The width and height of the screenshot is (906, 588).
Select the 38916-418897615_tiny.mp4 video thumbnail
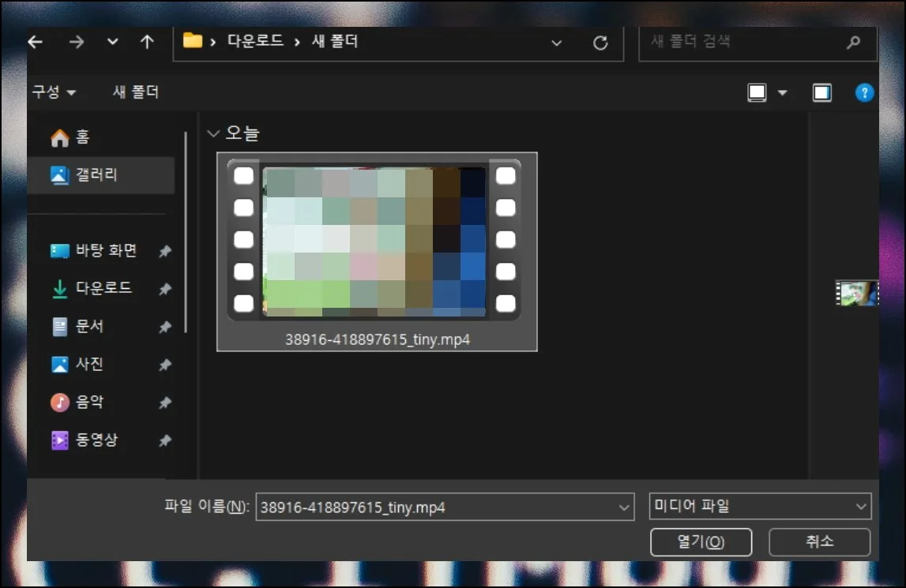click(376, 243)
